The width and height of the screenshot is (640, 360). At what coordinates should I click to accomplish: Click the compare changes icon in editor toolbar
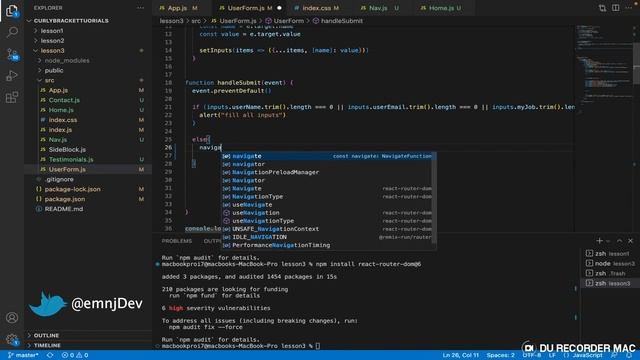[602, 8]
